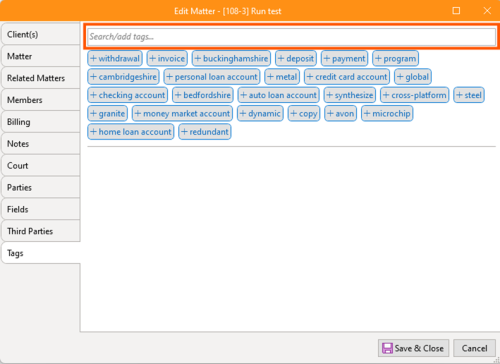Add the deposit tag
The width and height of the screenshot is (500, 364).
click(296, 59)
